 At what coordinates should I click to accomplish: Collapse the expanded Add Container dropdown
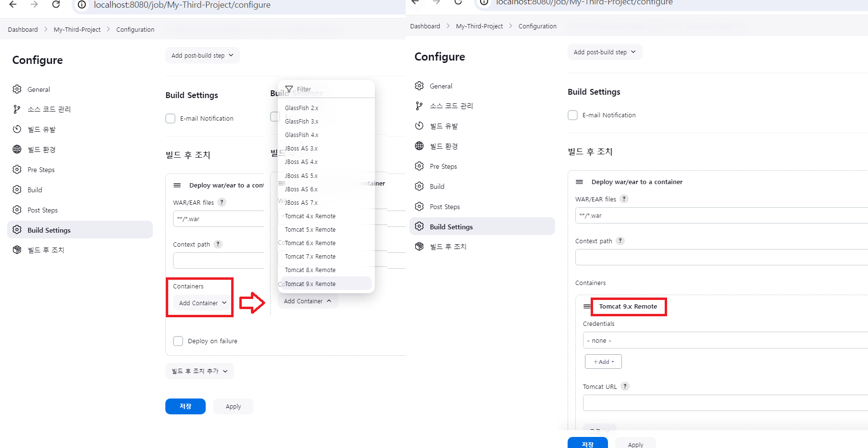tap(308, 301)
